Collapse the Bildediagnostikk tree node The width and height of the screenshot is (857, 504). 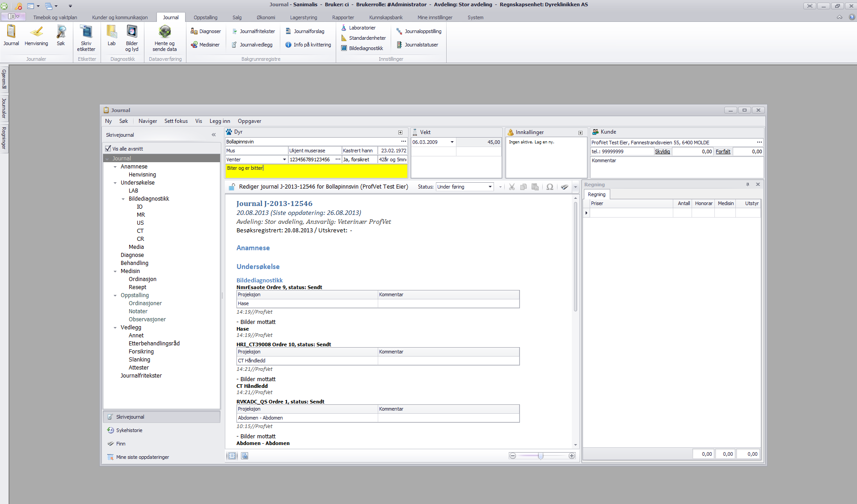pos(123,199)
